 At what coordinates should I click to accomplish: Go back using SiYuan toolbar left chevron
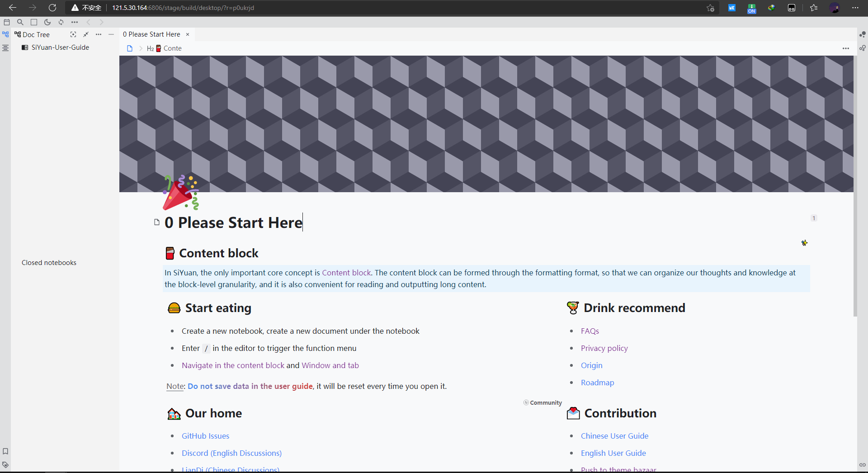click(89, 22)
